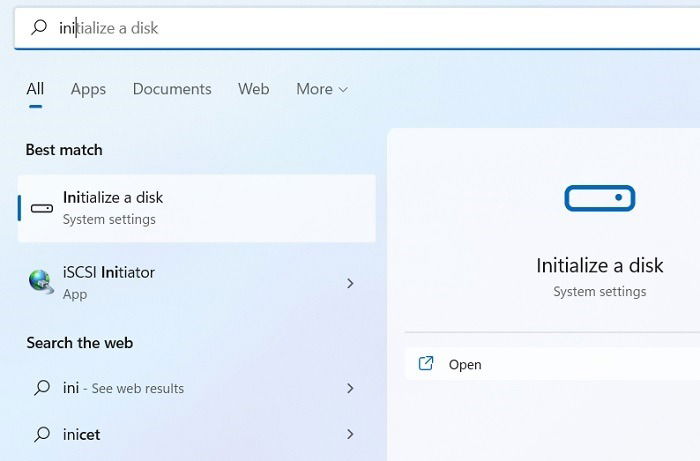Image resolution: width=700 pixels, height=461 pixels.
Task: Open the 'Initialize a disk' best match result
Action: tap(196, 208)
